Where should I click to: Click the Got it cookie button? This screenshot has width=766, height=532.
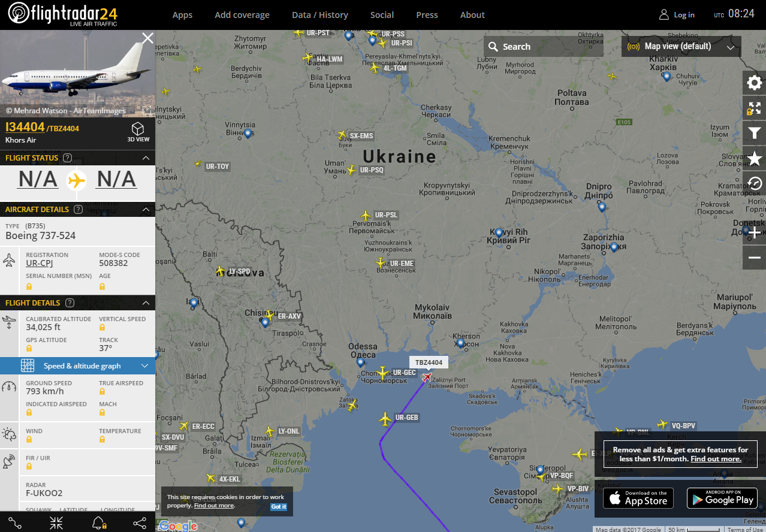(x=279, y=506)
